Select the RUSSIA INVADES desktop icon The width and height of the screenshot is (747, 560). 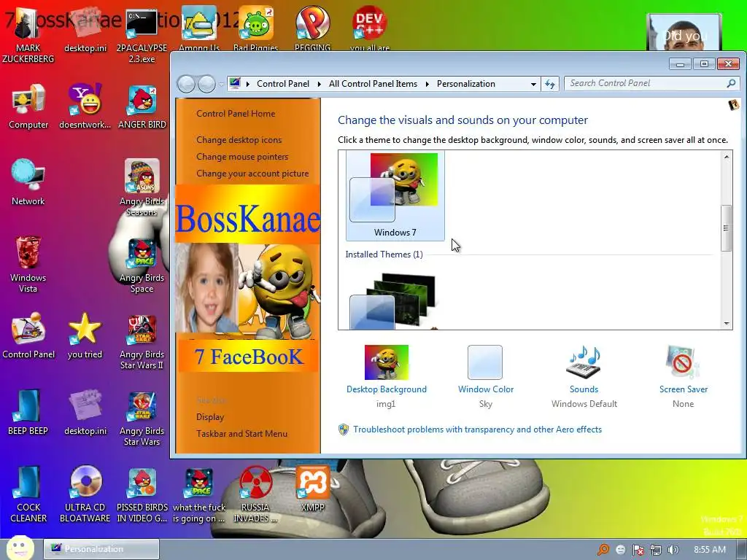pos(255,494)
